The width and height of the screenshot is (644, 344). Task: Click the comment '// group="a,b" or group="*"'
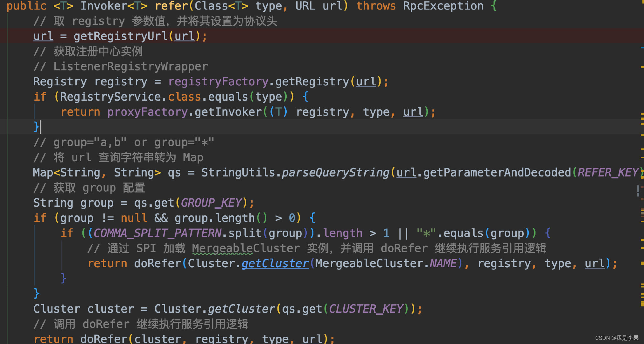point(123,142)
